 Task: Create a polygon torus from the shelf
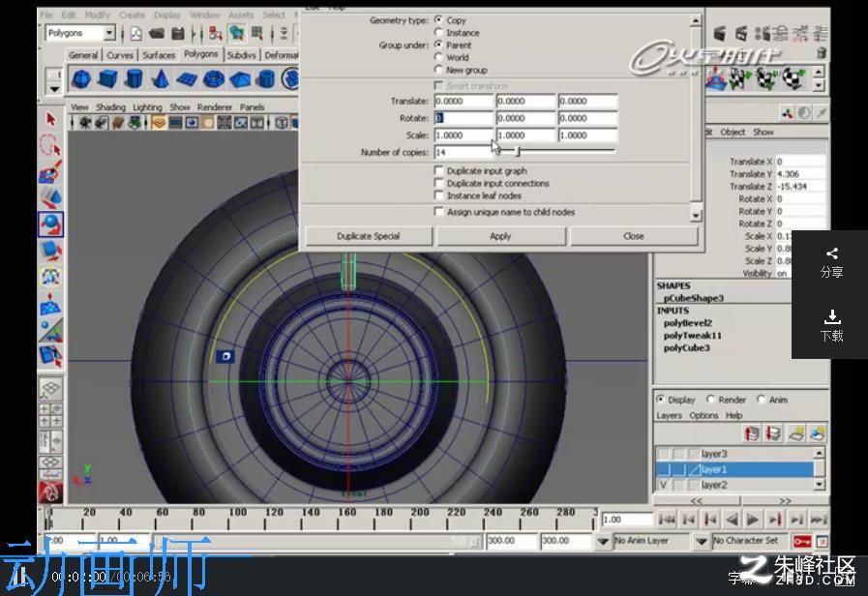click(213, 79)
